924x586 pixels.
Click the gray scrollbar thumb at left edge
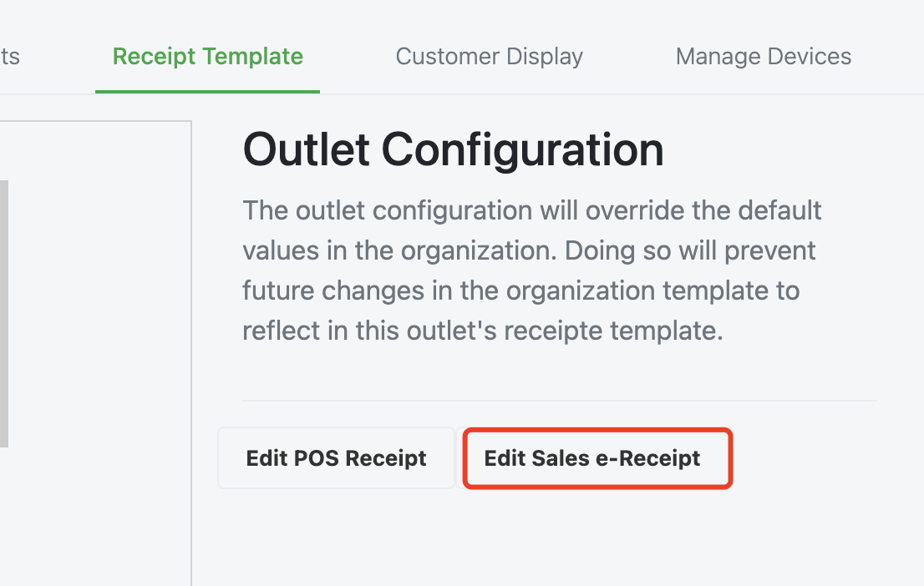[x=4, y=313]
